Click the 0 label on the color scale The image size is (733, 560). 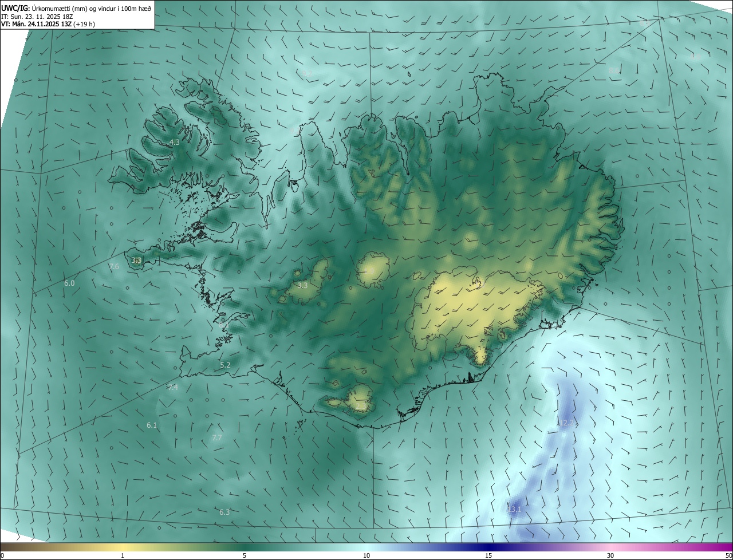point(2,555)
